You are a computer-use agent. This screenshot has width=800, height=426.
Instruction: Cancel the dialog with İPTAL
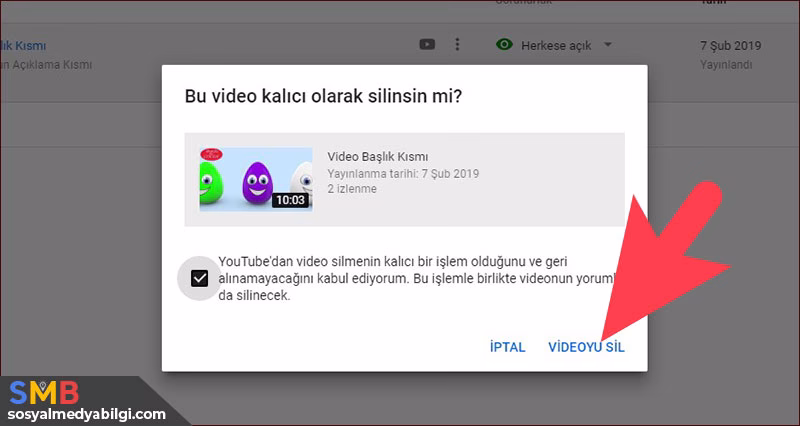click(507, 347)
